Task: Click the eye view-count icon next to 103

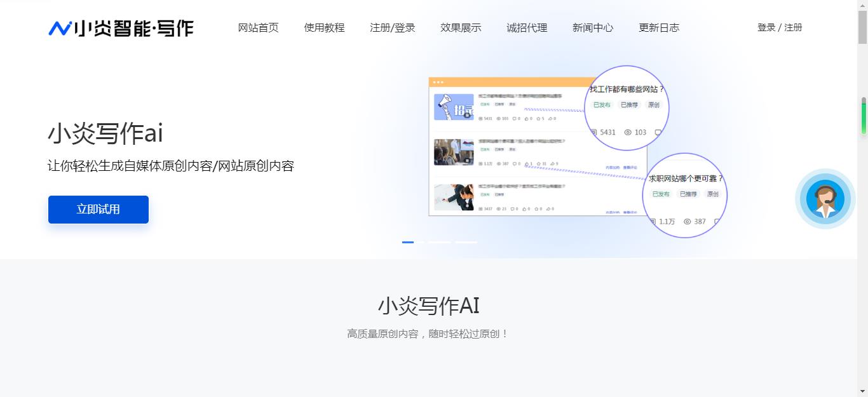Action: [x=627, y=132]
